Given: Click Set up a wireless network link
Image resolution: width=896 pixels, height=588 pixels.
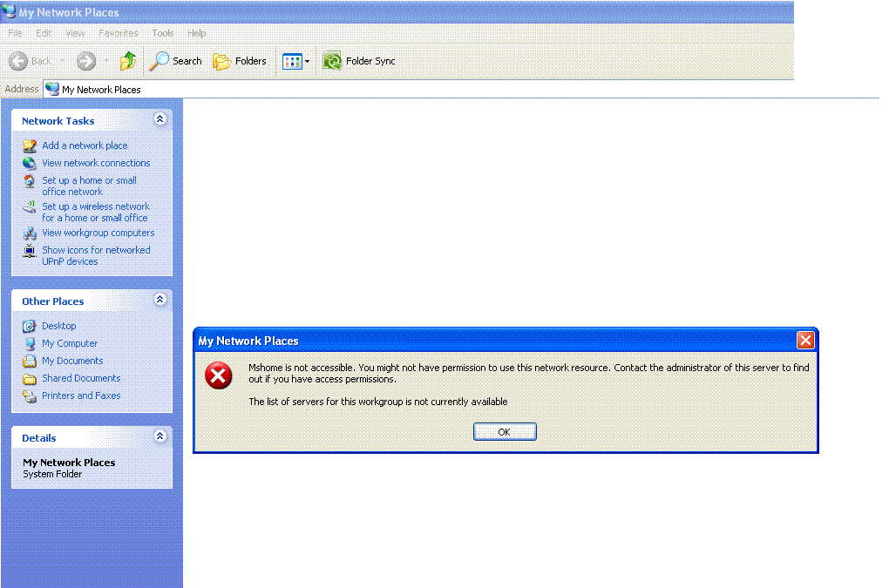Looking at the screenshot, I should pos(95,213).
